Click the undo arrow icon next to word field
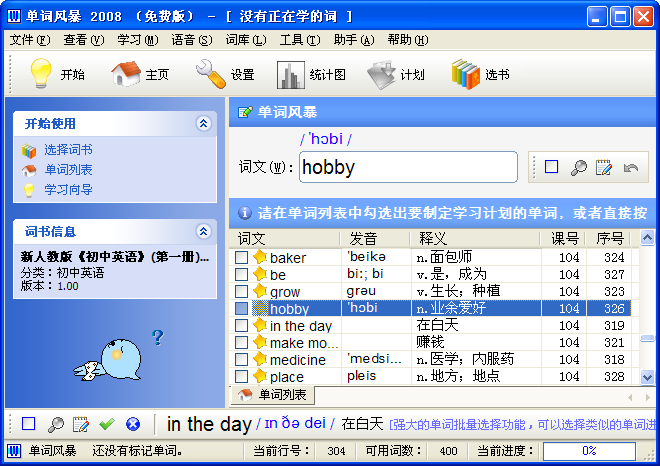Image resolution: width=660 pixels, height=466 pixels. coord(630,168)
